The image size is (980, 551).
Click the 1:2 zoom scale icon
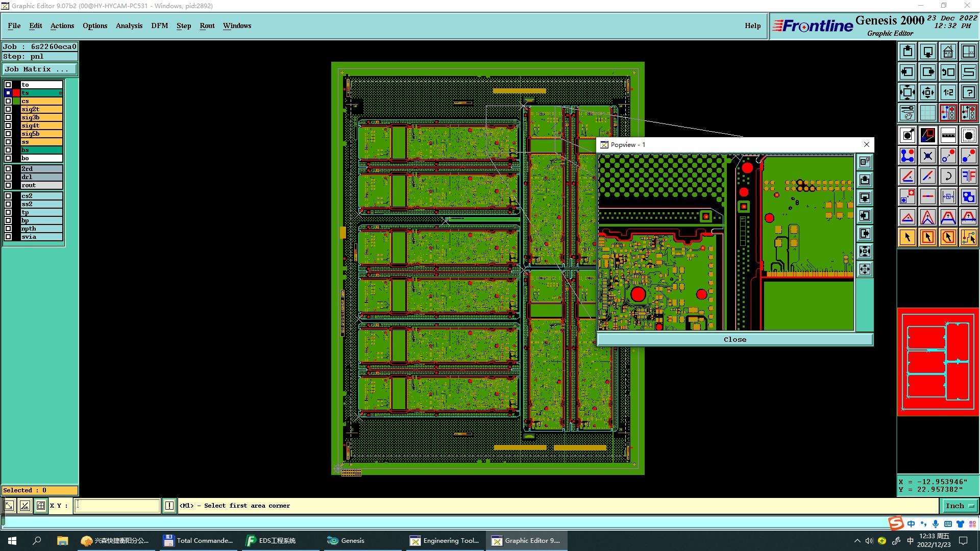point(948,92)
